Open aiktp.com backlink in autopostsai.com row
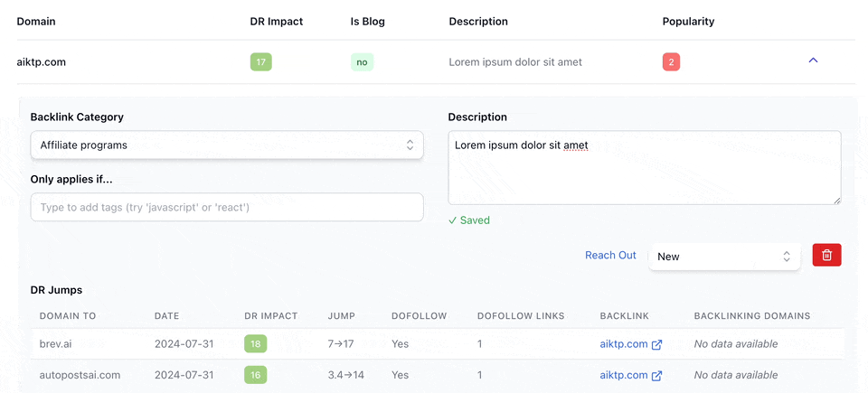This screenshot has width=868, height=393. pyautogui.click(x=624, y=375)
